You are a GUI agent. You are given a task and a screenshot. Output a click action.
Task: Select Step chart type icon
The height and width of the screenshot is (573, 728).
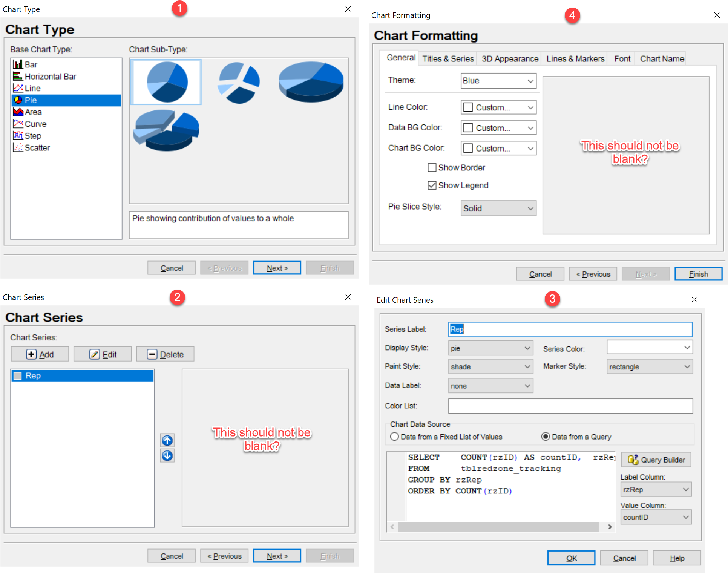tap(18, 136)
